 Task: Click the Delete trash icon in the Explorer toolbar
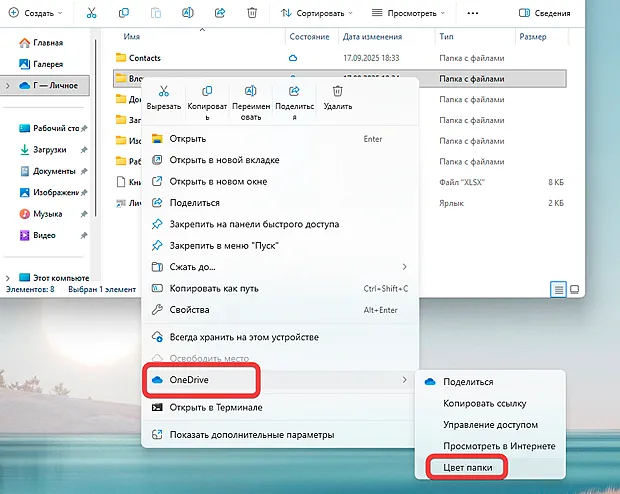252,13
